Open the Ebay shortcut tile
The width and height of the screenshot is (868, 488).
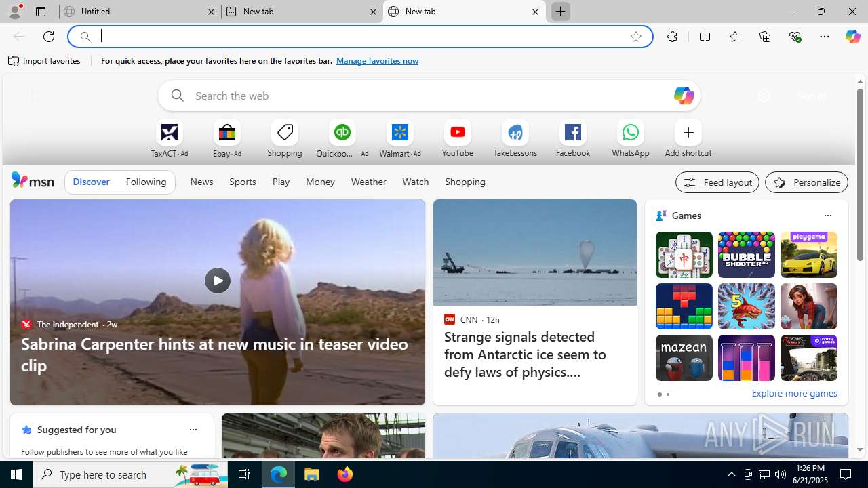coord(227,139)
